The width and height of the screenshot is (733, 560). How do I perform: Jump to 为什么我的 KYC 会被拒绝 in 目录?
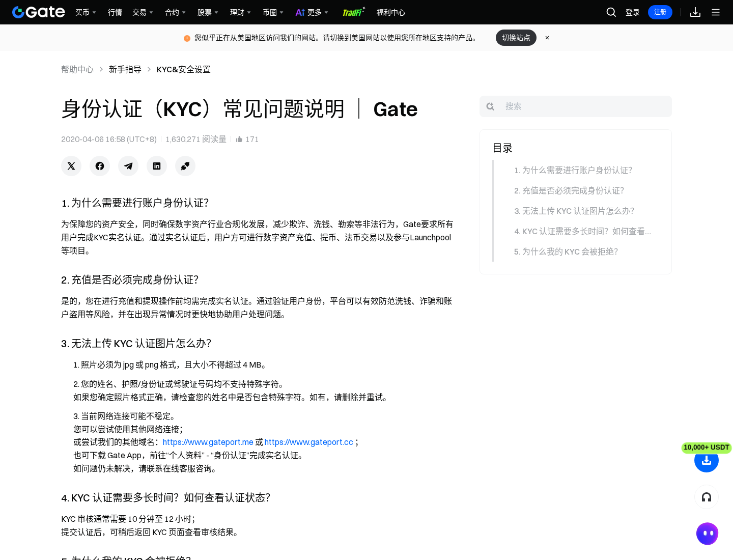point(566,251)
